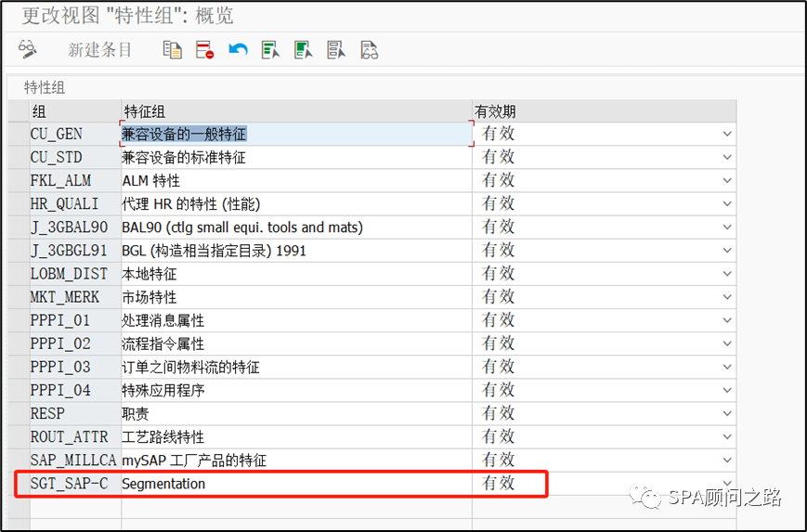Select the CU_GEN group cell
Viewport: 807px width, 532px height.
[x=74, y=134]
